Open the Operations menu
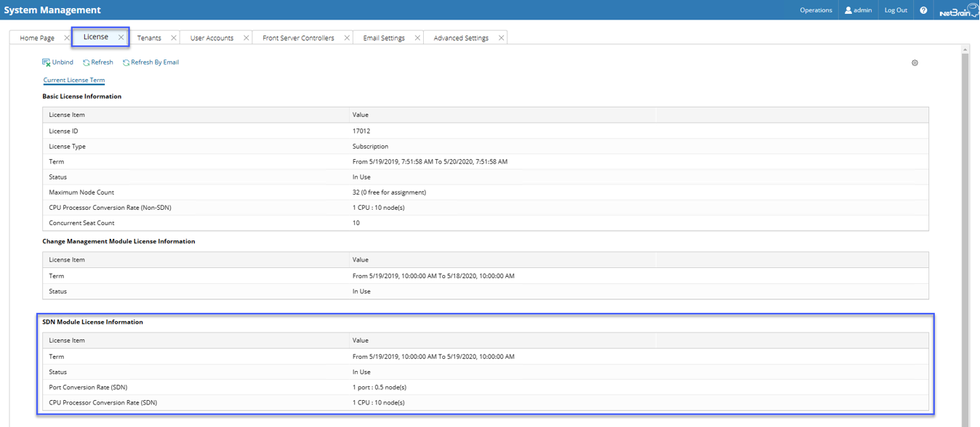980x427 pixels. tap(816, 10)
